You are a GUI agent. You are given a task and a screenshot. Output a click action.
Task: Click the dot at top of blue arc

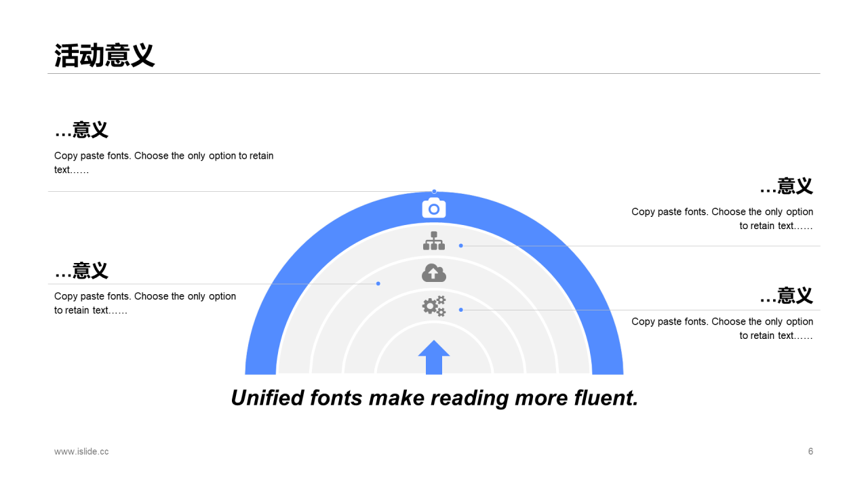coord(434,192)
